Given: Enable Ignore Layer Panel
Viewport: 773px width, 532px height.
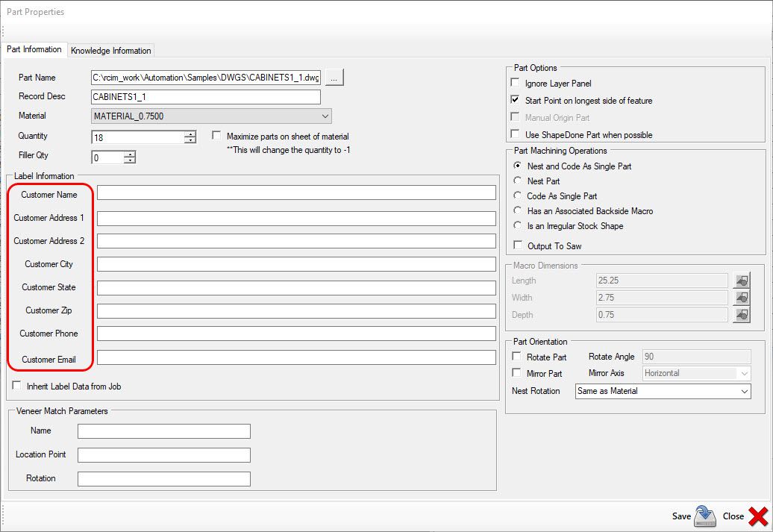Looking at the screenshot, I should [x=513, y=84].
